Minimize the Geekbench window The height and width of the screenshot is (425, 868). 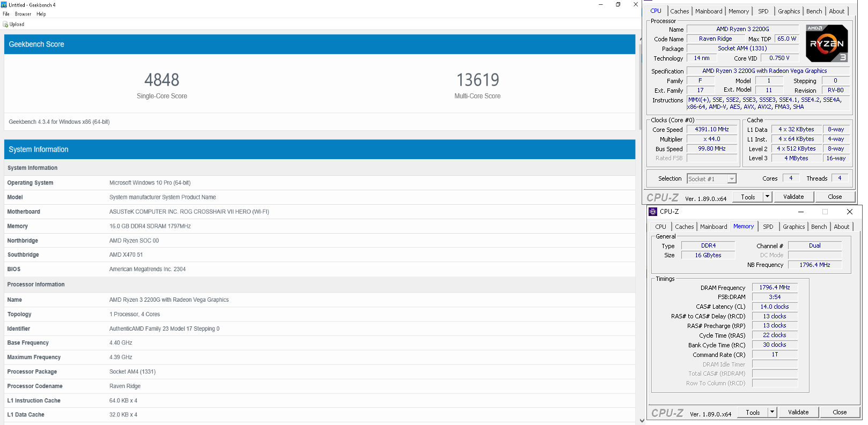click(601, 4)
